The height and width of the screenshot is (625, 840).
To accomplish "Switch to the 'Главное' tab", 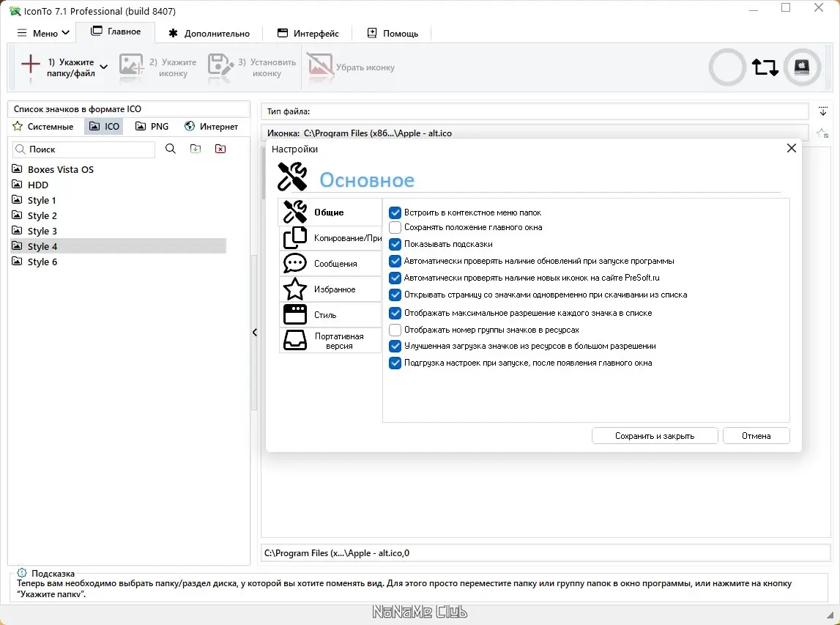I will point(116,32).
